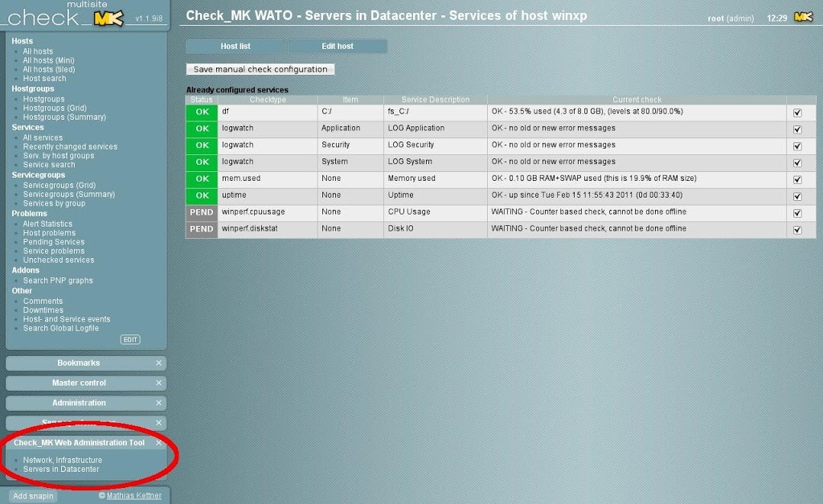The width and height of the screenshot is (823, 504).
Task: Toggle the mem.used Memory used checkbox
Action: coord(797,179)
